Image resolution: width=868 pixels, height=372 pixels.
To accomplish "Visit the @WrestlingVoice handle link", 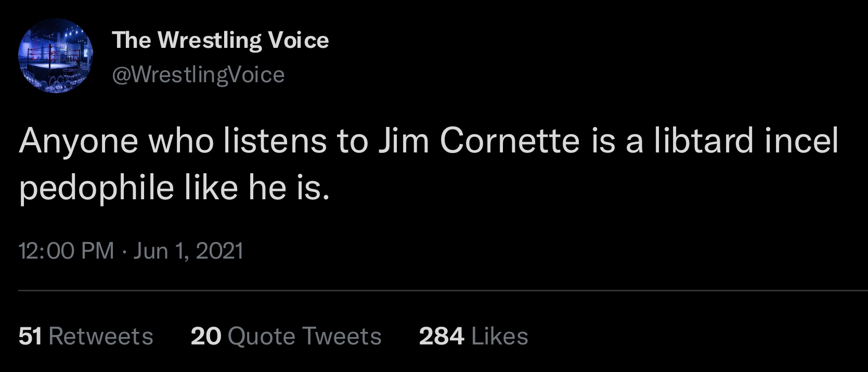I will pos(198,75).
